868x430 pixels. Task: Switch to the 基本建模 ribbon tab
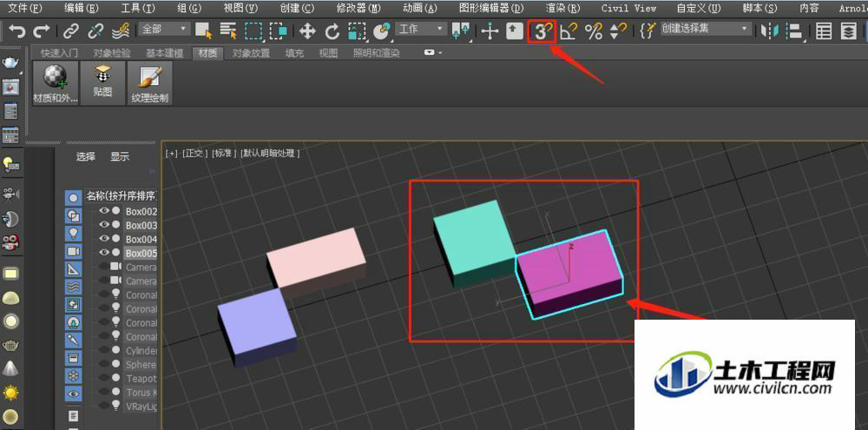[164, 53]
